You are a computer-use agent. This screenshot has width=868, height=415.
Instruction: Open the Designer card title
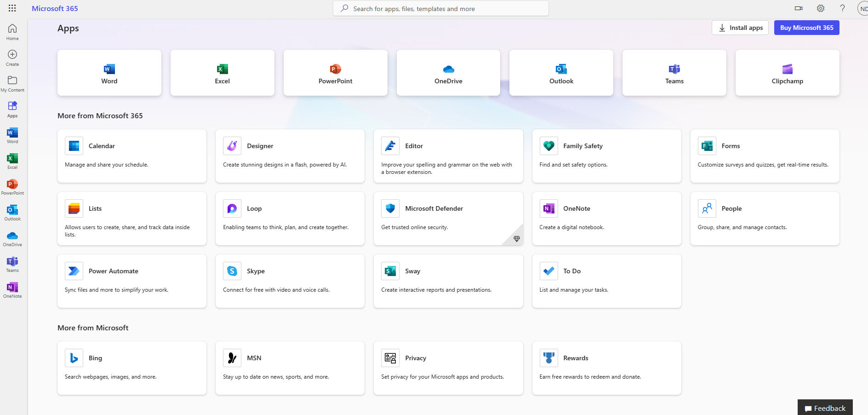(260, 146)
